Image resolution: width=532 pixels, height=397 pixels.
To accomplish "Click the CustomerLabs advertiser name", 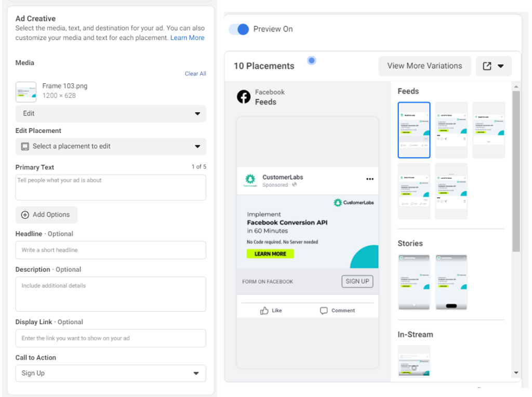I will click(283, 177).
